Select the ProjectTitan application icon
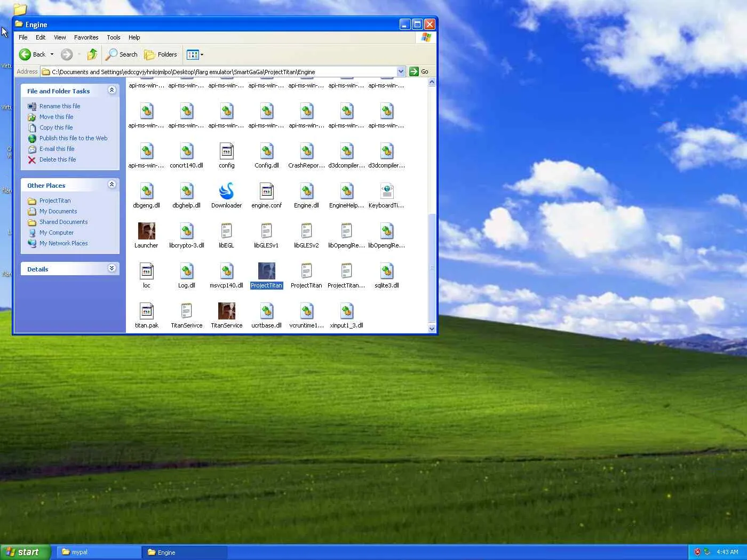Image resolution: width=747 pixels, height=560 pixels. click(266, 271)
